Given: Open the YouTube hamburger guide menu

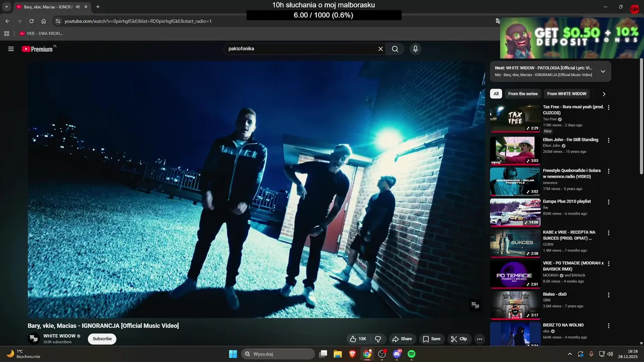Looking at the screenshot, I should (x=11, y=49).
